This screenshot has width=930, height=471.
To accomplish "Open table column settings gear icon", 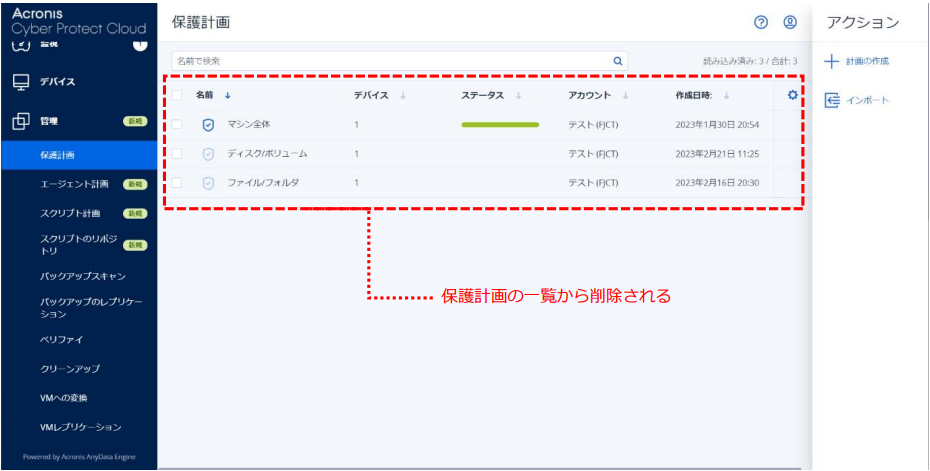I will 793,95.
